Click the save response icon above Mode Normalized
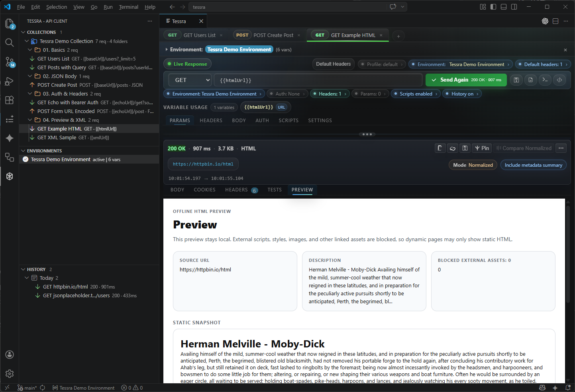Screen dimensions: 575x392 pos(465,148)
